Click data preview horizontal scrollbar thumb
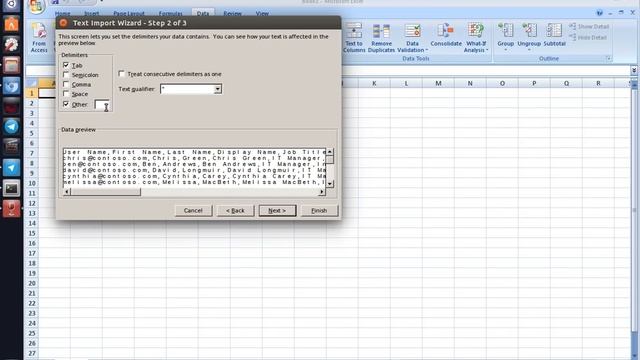The height and width of the screenshot is (360, 640). [x=105, y=192]
